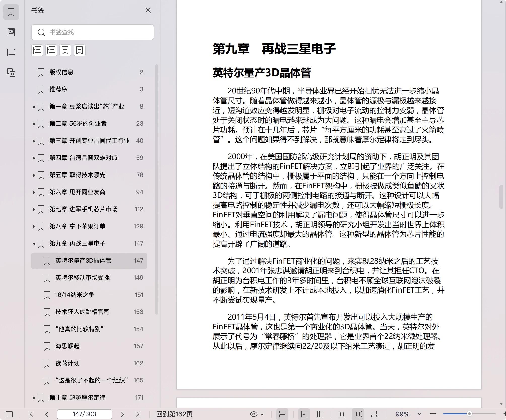This screenshot has width=506, height=420.
Task: Expand 第八章 拿下苹果订单
Action: tap(34, 227)
